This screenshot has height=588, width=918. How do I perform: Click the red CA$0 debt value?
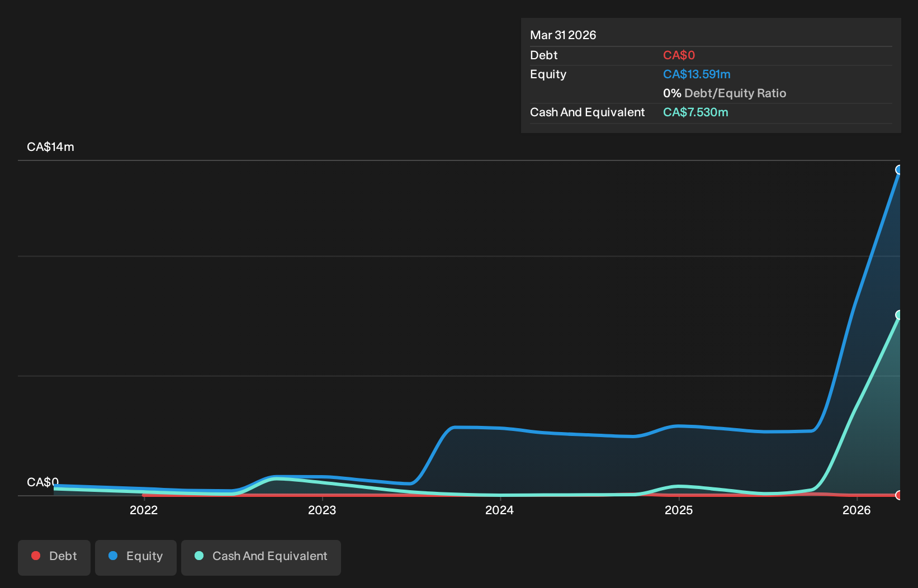679,55
